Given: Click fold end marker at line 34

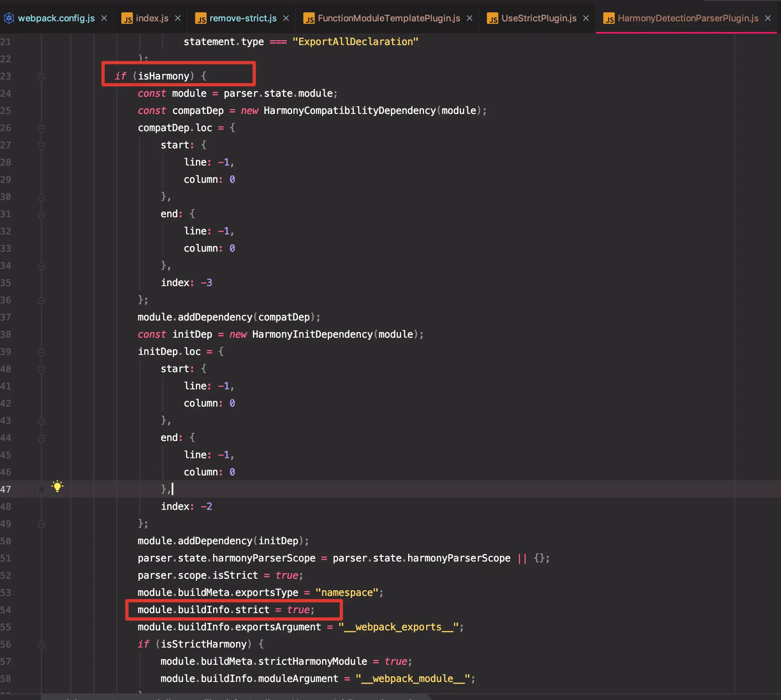Looking at the screenshot, I should coord(41,266).
